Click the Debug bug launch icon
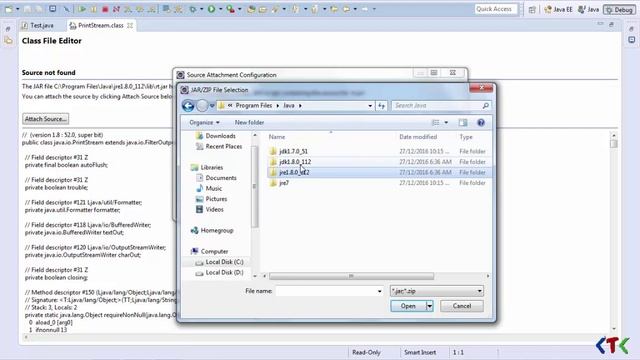640x360 pixels. click(x=193, y=9)
